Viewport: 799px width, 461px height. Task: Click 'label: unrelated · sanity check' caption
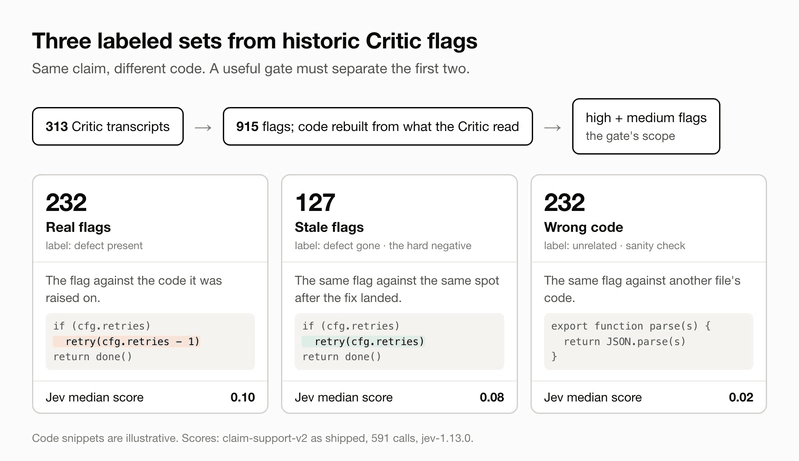614,246
